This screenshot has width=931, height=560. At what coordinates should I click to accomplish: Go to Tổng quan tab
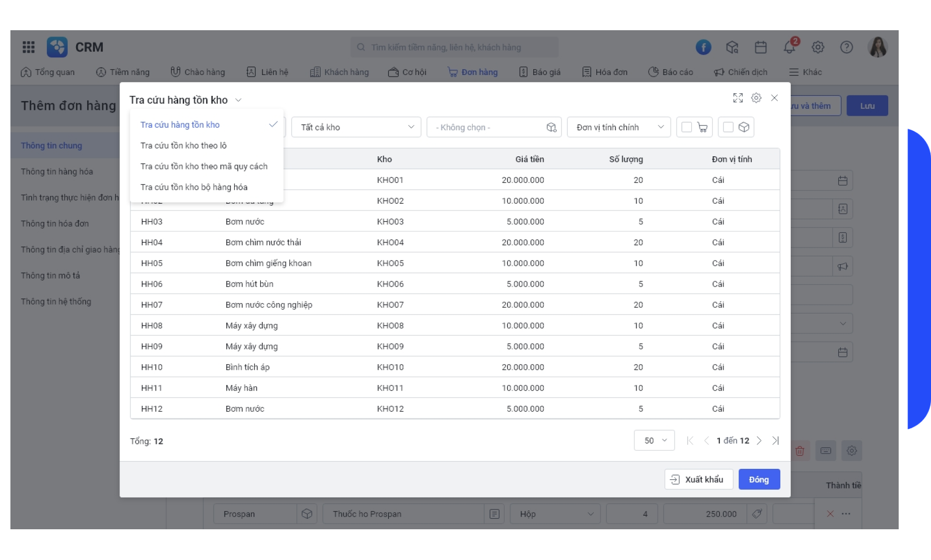(47, 72)
